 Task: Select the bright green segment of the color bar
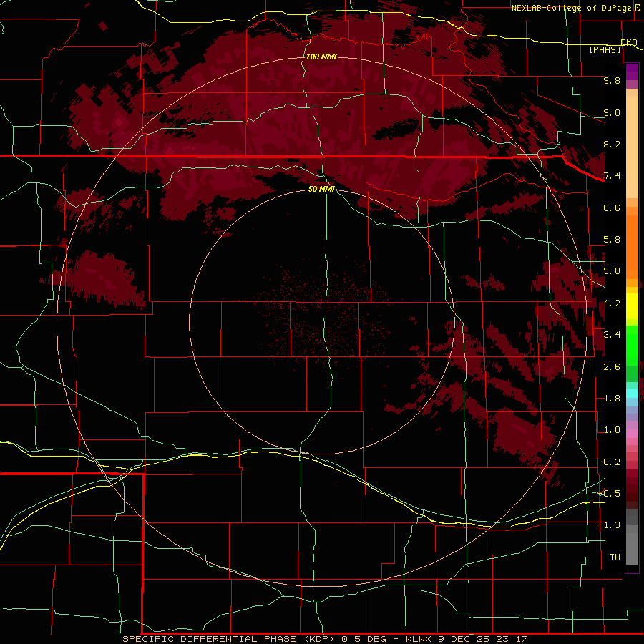click(x=632, y=345)
